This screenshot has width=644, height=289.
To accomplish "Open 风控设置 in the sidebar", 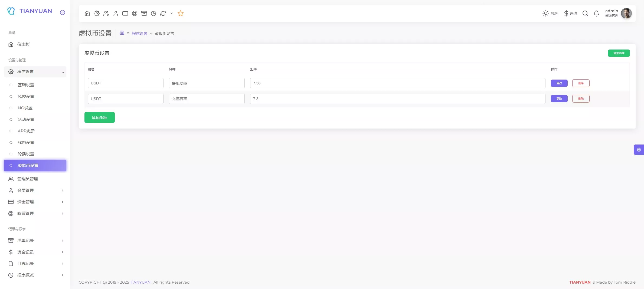I will click(x=26, y=97).
